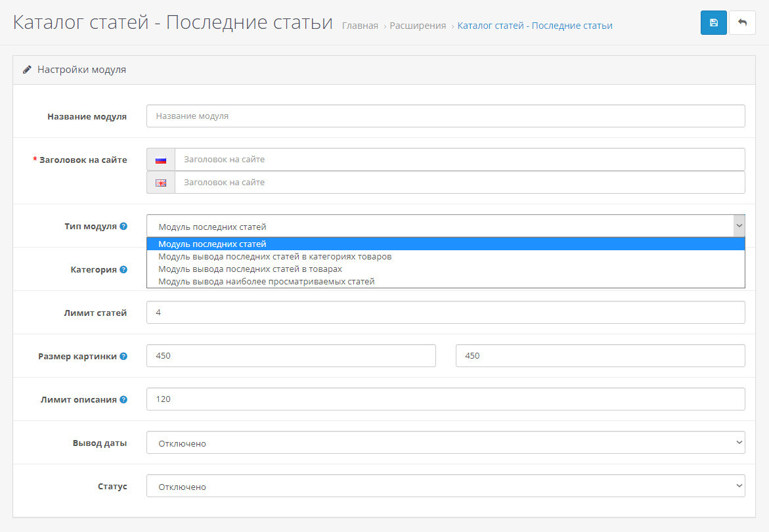Viewport: 769px width, 532px height.
Task: Click the Заголовок на сайте label
Action: coord(83,160)
